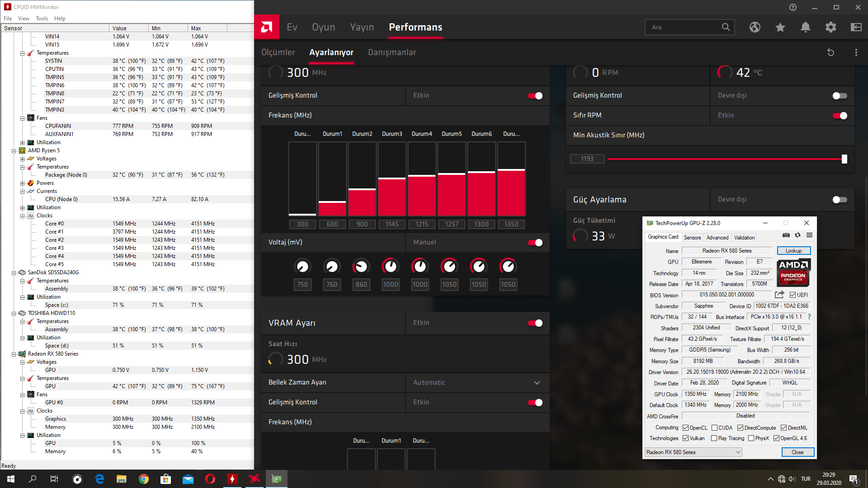Click the Lookup button in GPU-Z
The width and height of the screenshot is (868, 488).
click(x=793, y=251)
